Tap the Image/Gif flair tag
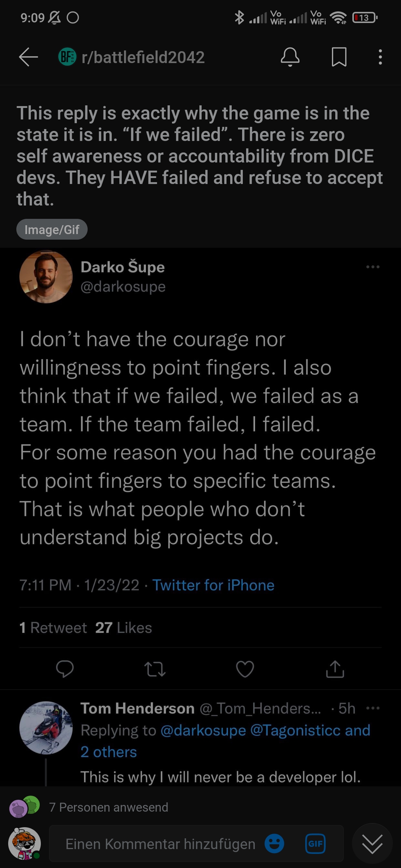401x868 pixels. [52, 230]
